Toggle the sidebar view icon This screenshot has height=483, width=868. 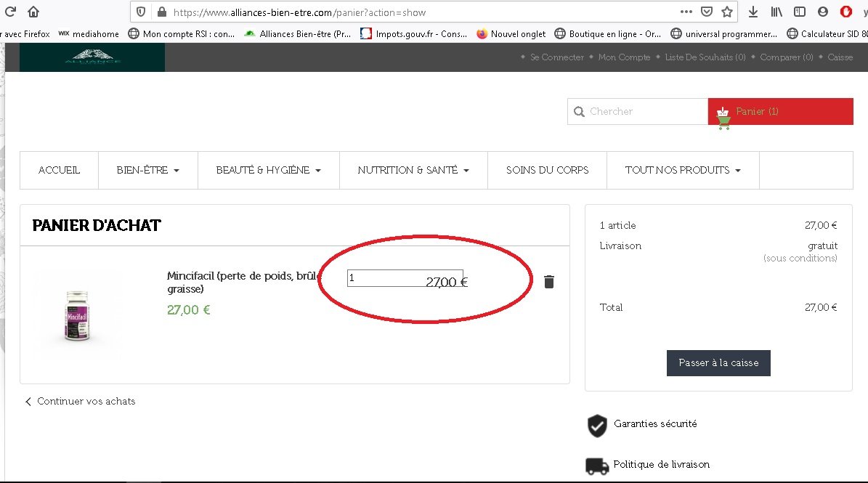(799, 12)
